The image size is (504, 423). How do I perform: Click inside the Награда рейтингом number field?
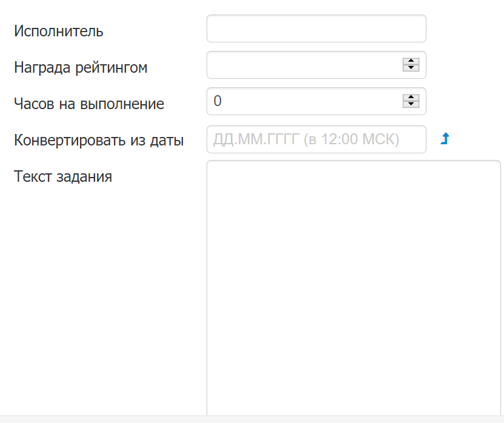point(304,65)
